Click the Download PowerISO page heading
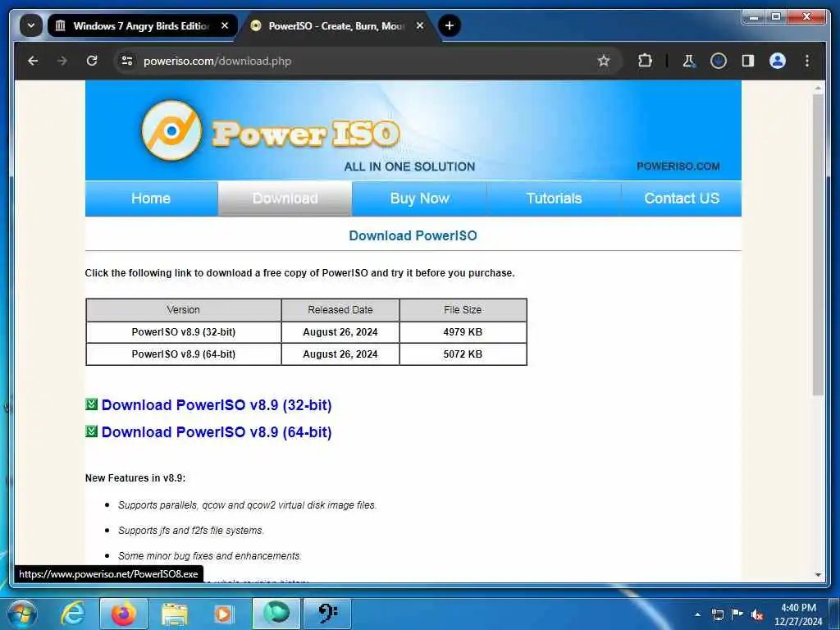 pyautogui.click(x=413, y=235)
